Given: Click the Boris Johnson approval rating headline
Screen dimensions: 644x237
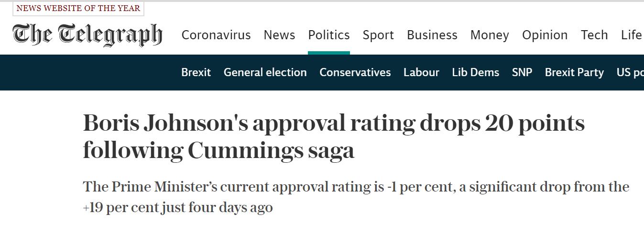Looking at the screenshot, I should (334, 137).
